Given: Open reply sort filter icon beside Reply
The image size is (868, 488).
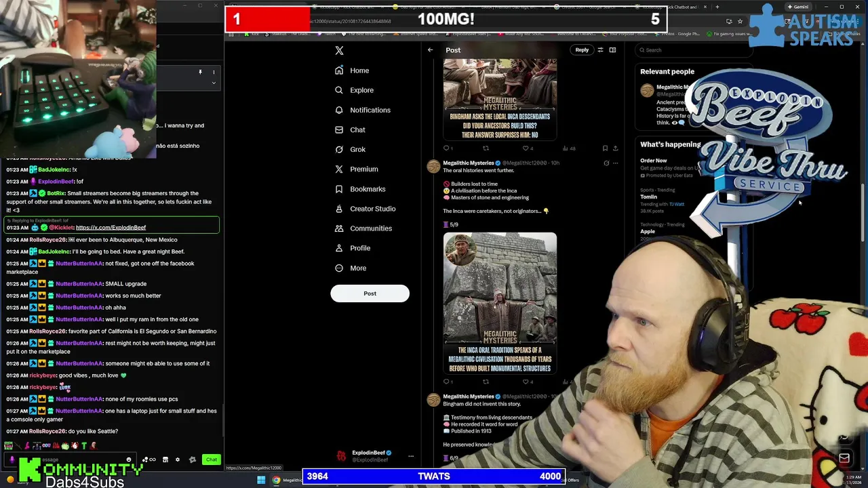Looking at the screenshot, I should click(x=600, y=49).
